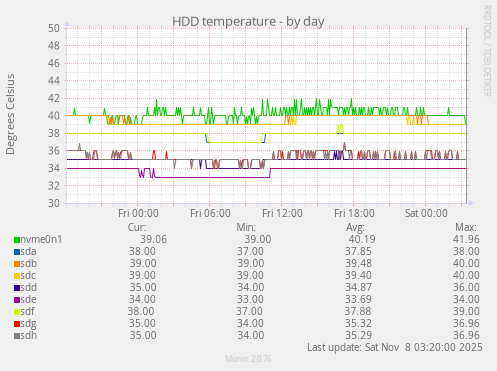Click the 30 value on the y-axis
The image size is (497, 371).
(54, 203)
